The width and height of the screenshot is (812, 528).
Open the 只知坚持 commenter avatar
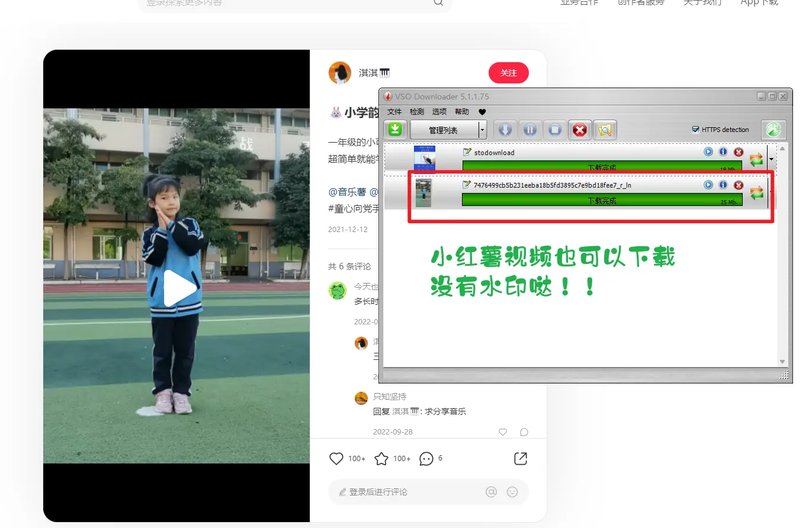[x=361, y=398]
